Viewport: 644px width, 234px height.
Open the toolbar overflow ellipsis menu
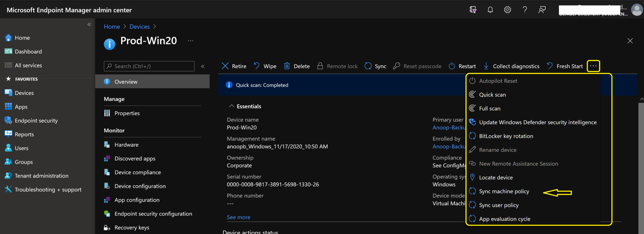click(593, 66)
